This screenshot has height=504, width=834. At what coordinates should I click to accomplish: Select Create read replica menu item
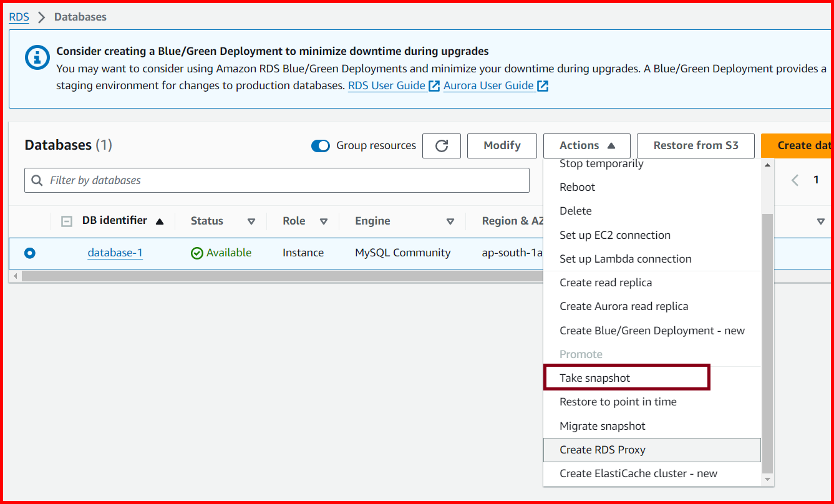605,283
